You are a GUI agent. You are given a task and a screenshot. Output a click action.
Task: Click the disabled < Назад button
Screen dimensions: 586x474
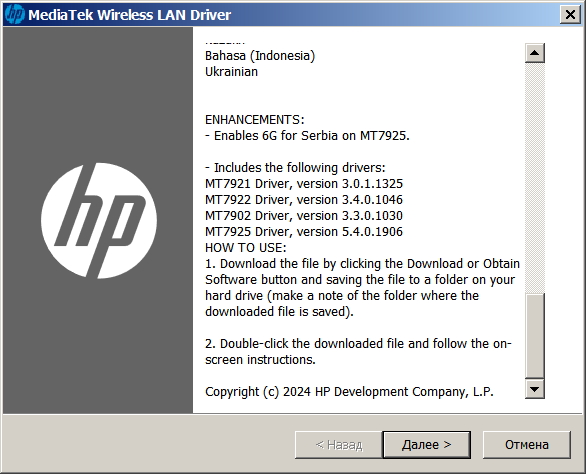point(339,444)
